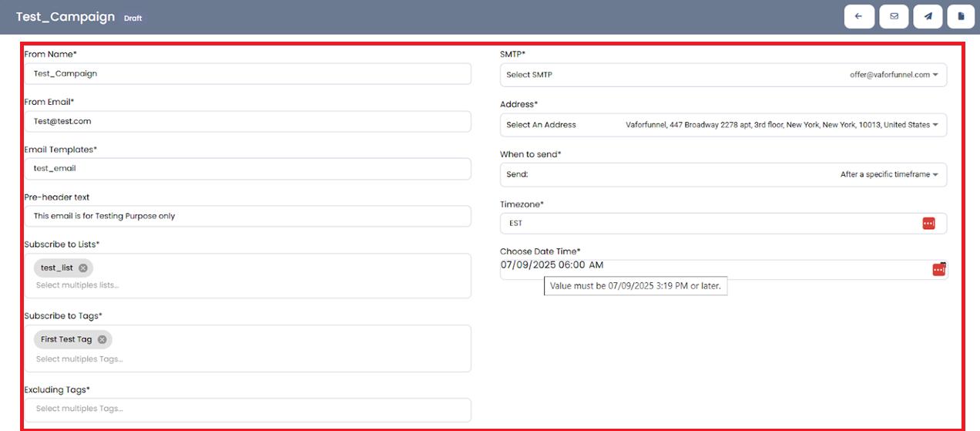This screenshot has height=431, width=980.
Task: Click the document save draft button
Action: coord(961,16)
